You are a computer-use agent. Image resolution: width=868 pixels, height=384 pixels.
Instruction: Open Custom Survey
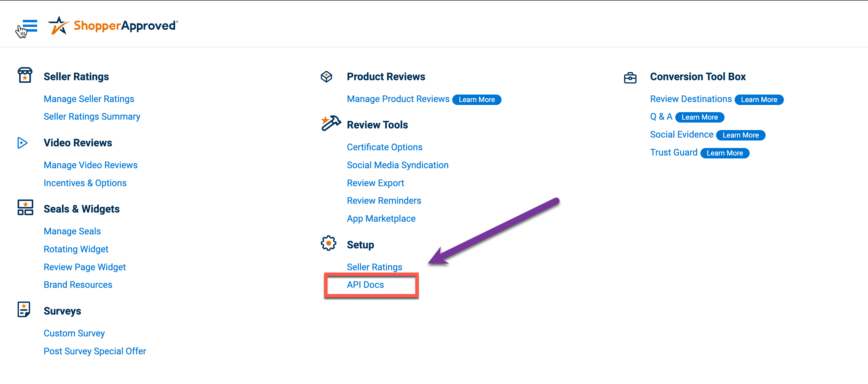[74, 333]
